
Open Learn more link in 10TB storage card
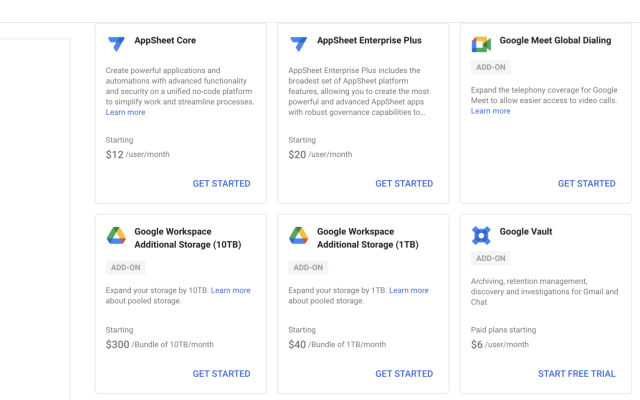231,290
